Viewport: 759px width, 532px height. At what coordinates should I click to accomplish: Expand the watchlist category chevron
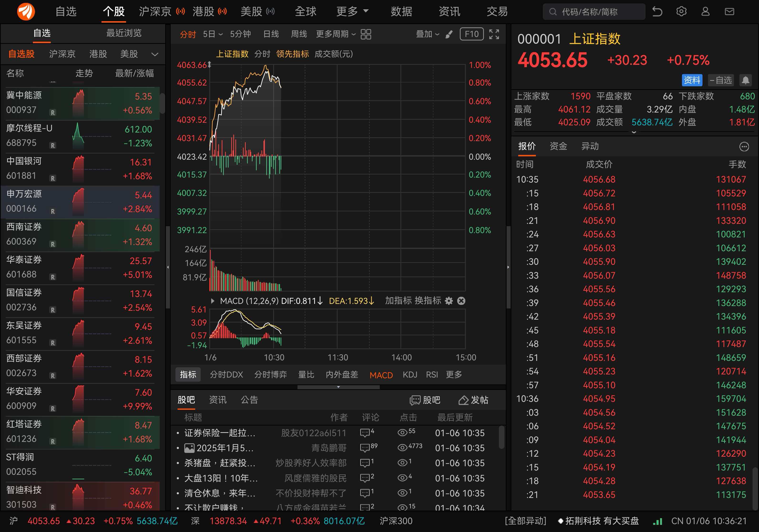155,54
